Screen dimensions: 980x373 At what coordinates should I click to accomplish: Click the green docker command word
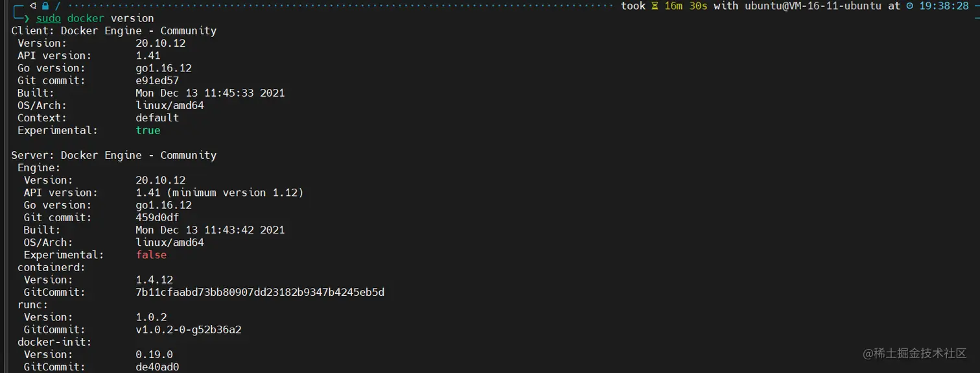[x=86, y=18]
